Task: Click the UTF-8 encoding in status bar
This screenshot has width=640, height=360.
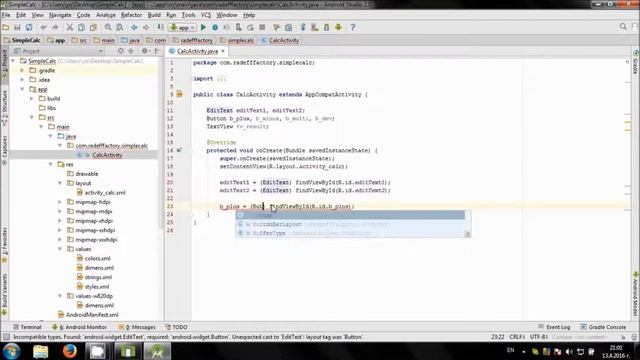Action: (538, 337)
